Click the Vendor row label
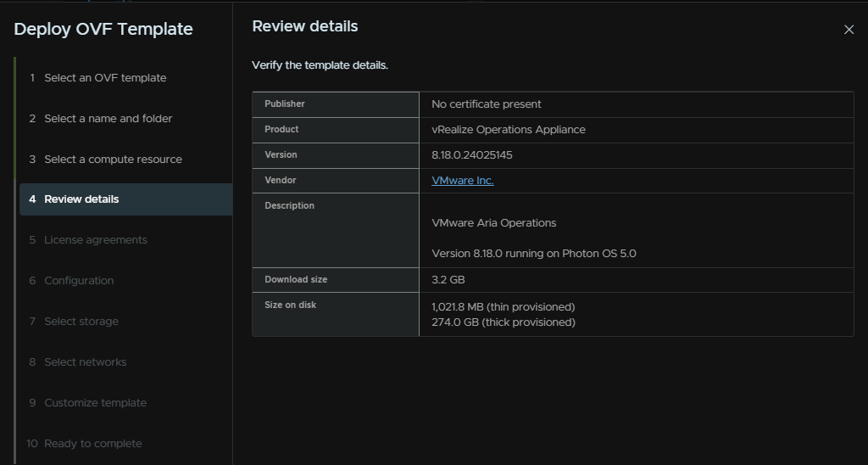Viewport: 868px width, 465px height. tap(280, 180)
